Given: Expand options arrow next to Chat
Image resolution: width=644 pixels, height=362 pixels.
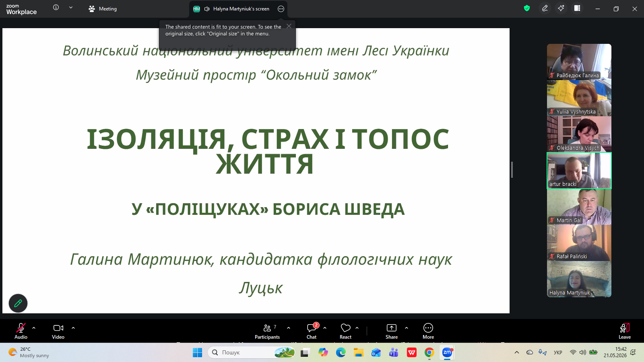Looking at the screenshot, I should (x=325, y=328).
